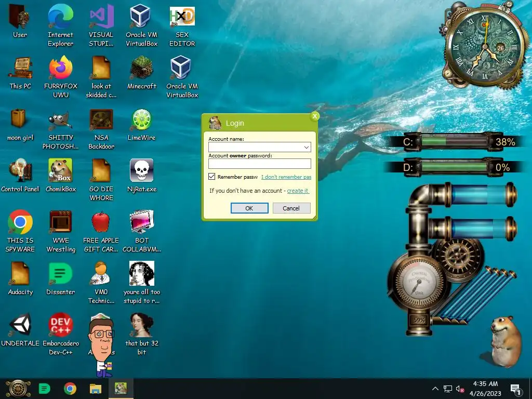Show hidden system tray icons
Screen dimensions: 532x399
pyautogui.click(x=435, y=389)
